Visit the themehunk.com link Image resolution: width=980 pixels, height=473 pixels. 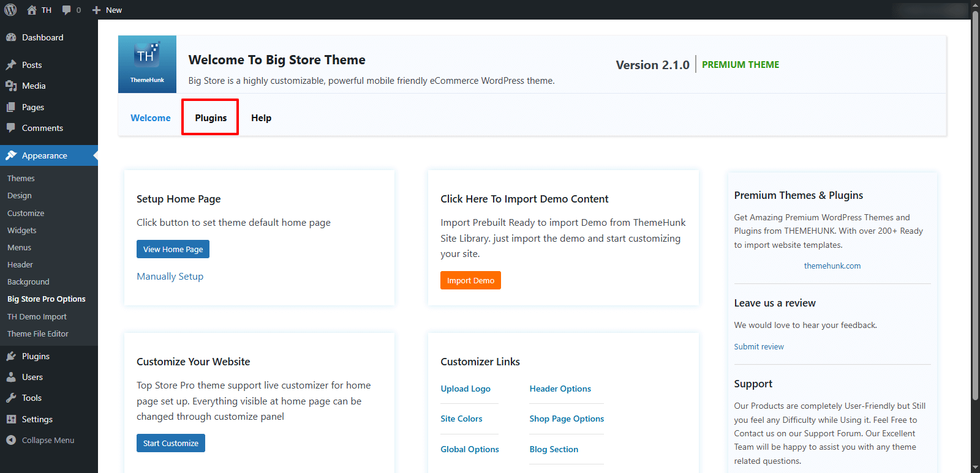tap(832, 266)
